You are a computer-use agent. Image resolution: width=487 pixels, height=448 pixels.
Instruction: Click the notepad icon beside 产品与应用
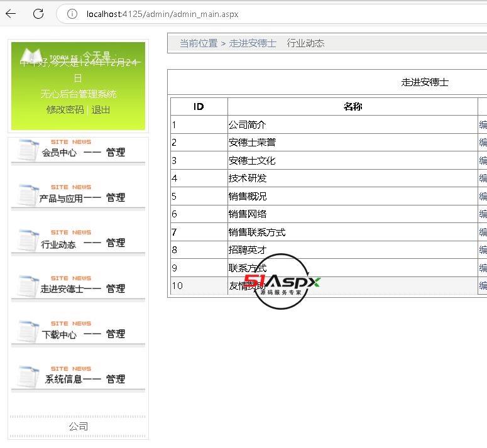coord(28,195)
